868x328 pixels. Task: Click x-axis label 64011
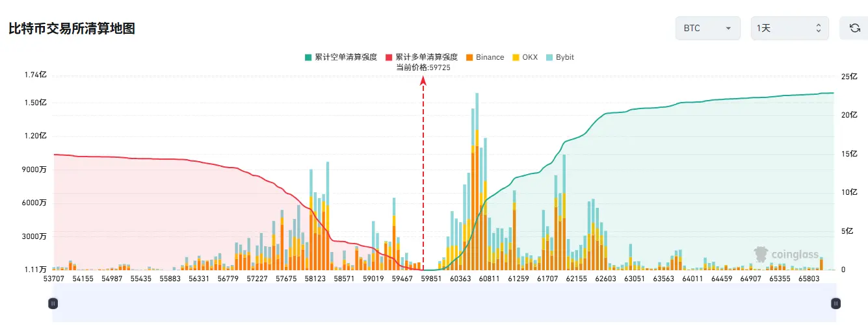tap(693, 278)
